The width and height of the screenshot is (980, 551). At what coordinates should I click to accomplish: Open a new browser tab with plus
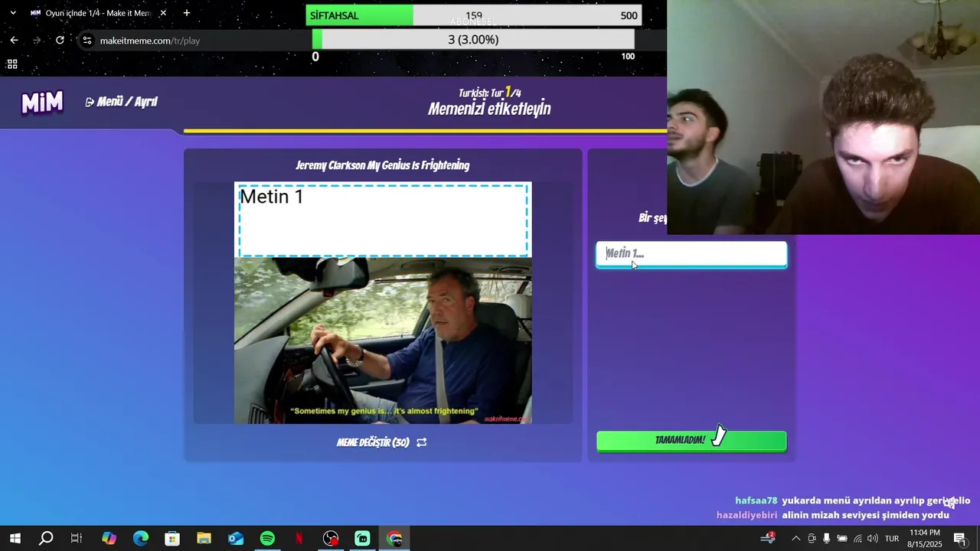pyautogui.click(x=187, y=13)
